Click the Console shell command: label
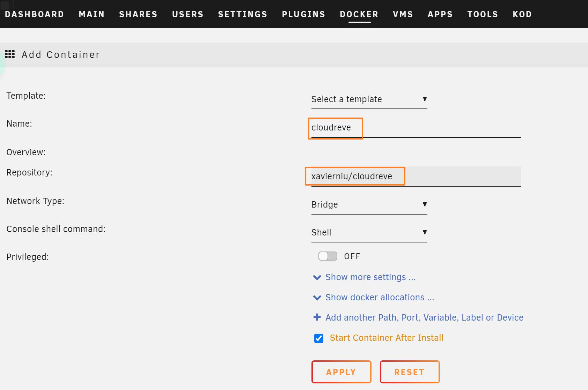The height and width of the screenshot is (390, 588). click(56, 229)
